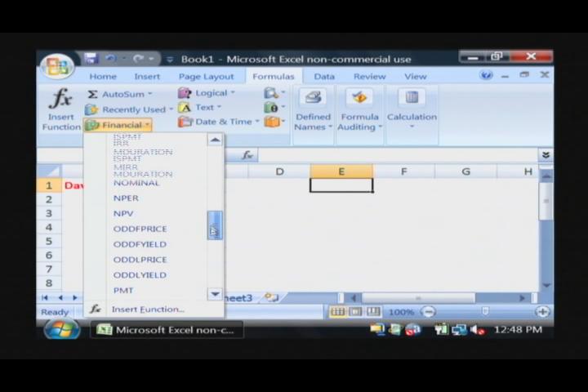Image resolution: width=588 pixels, height=392 pixels.
Task: Open Defined Names dropdown arrow
Action: 330,127
